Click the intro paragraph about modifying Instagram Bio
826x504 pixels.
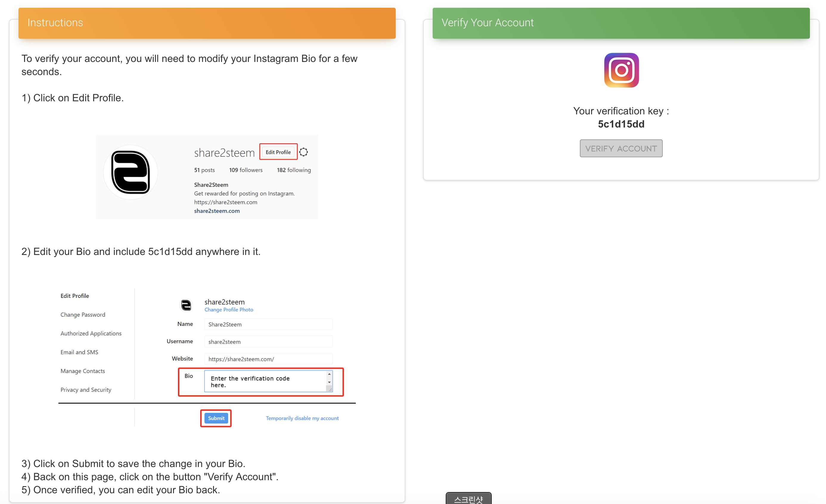(190, 65)
